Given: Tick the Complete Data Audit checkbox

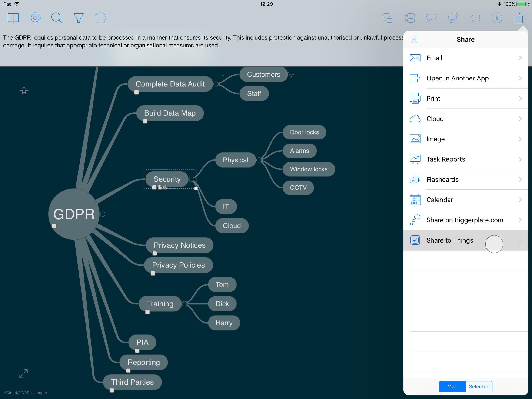Looking at the screenshot, I should click(x=137, y=92).
